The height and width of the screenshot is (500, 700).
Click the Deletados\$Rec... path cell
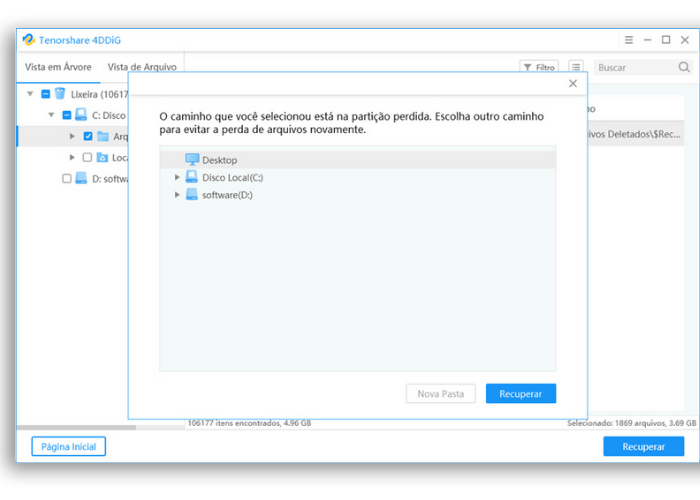[635, 134]
